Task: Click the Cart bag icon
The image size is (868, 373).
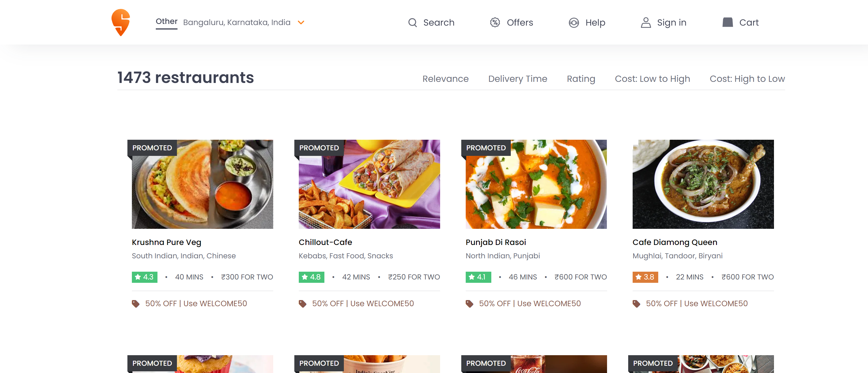Action: tap(728, 22)
